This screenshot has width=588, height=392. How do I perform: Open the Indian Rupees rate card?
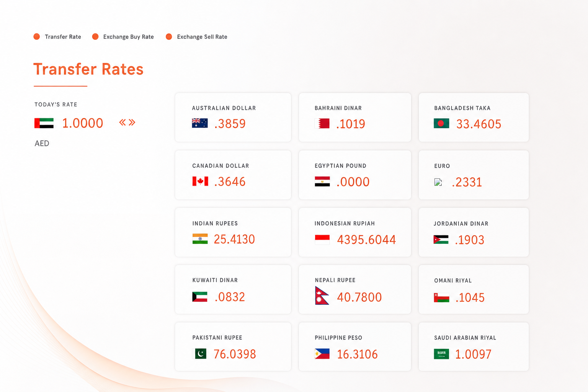coord(233,232)
